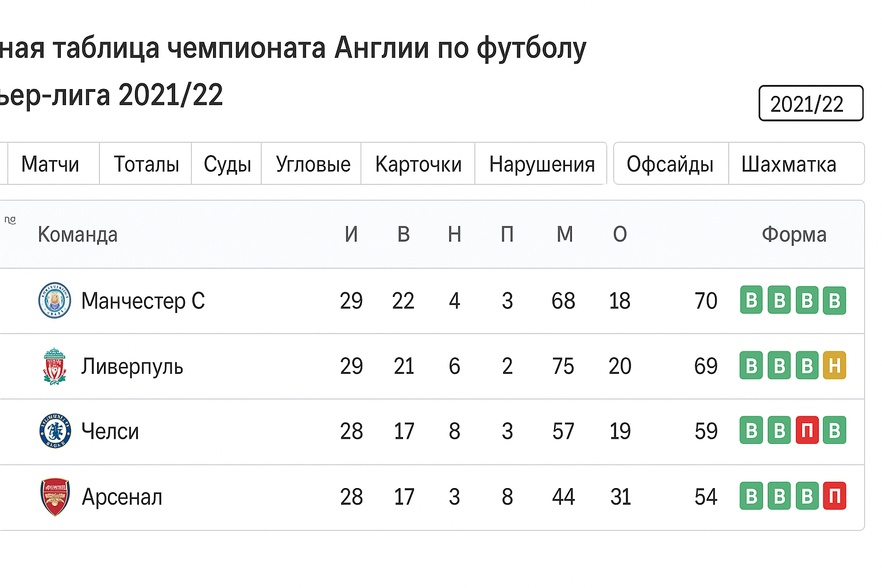Select the Ливерпуль table row

(x=345, y=366)
